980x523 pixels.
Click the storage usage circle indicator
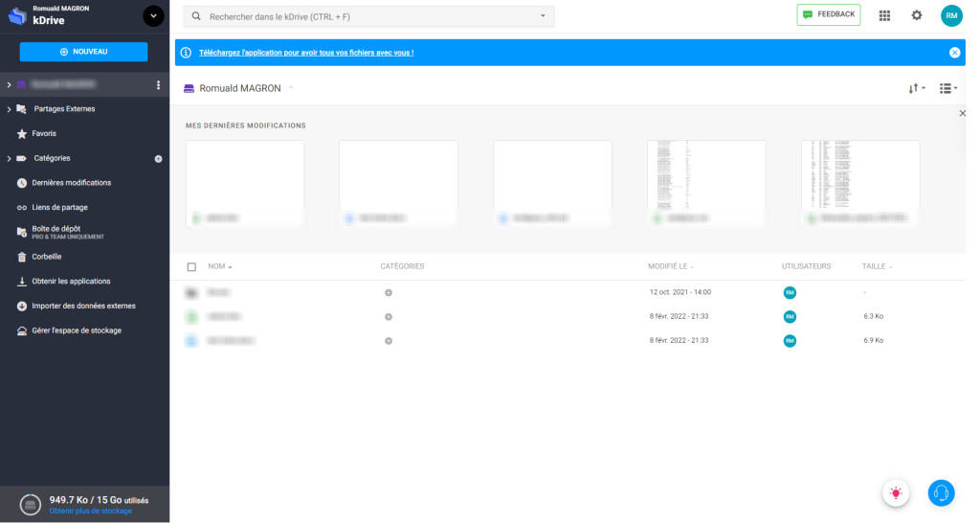coord(30,504)
